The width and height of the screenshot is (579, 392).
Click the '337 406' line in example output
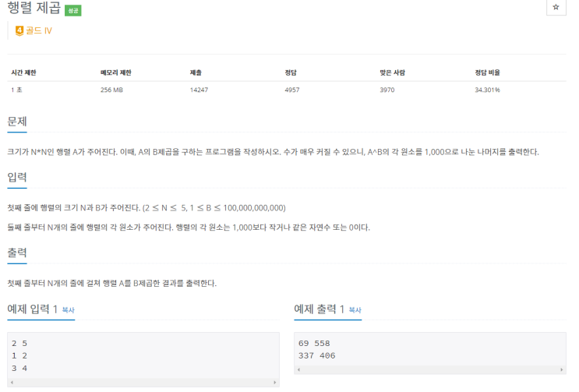coord(317,356)
